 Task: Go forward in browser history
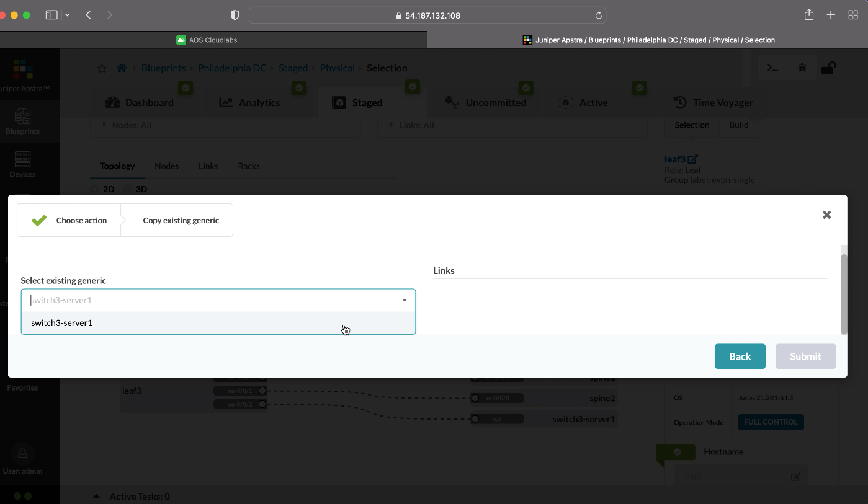click(109, 15)
